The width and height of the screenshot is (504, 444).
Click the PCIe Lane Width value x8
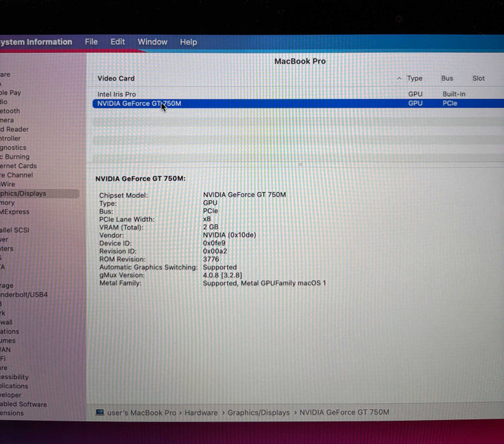[x=207, y=219]
